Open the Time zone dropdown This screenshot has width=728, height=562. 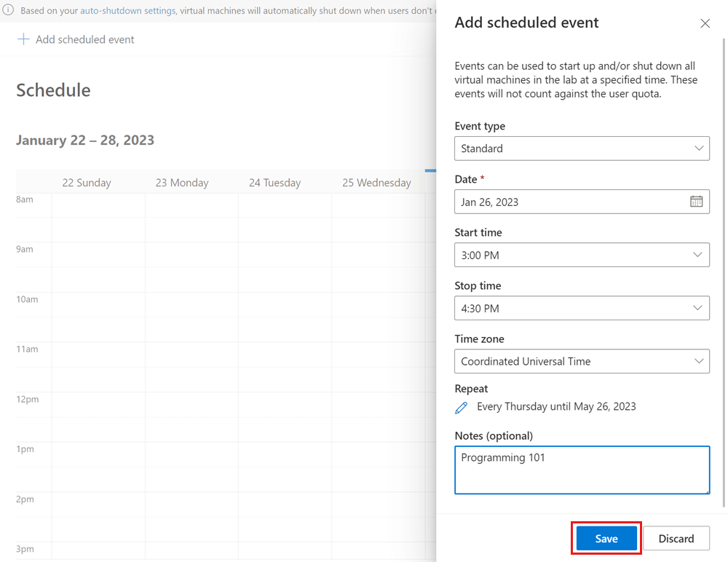pos(582,361)
